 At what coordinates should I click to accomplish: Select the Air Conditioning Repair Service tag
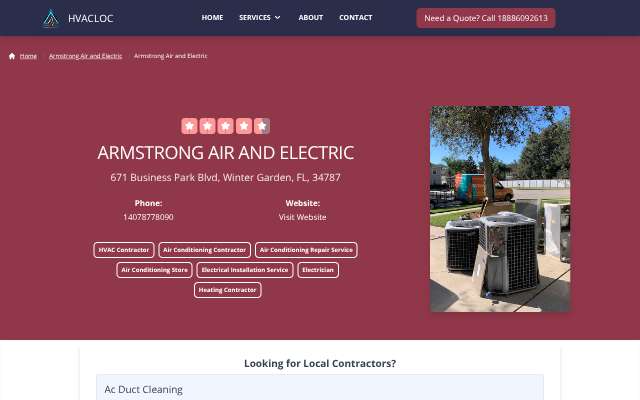[x=306, y=250]
